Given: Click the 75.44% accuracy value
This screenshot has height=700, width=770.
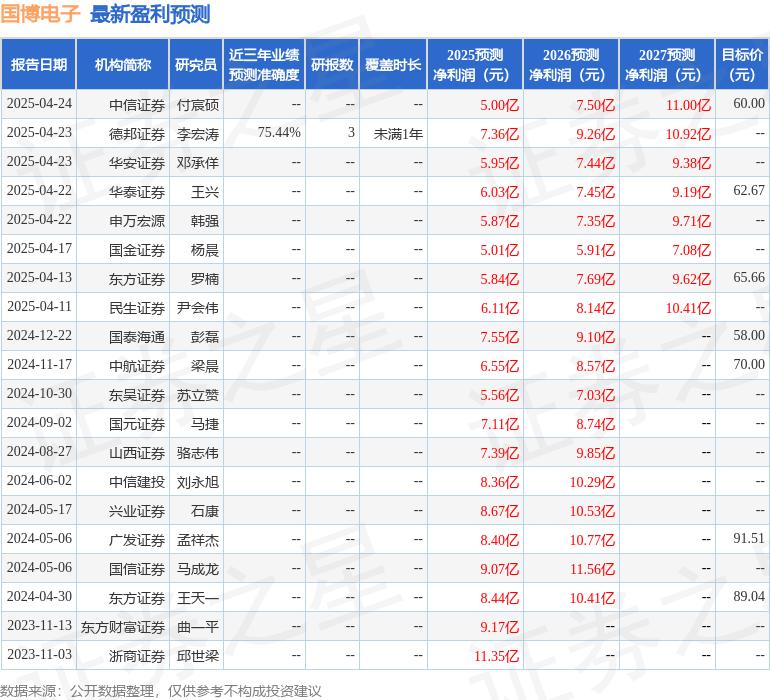Looking at the screenshot, I should [x=279, y=133].
